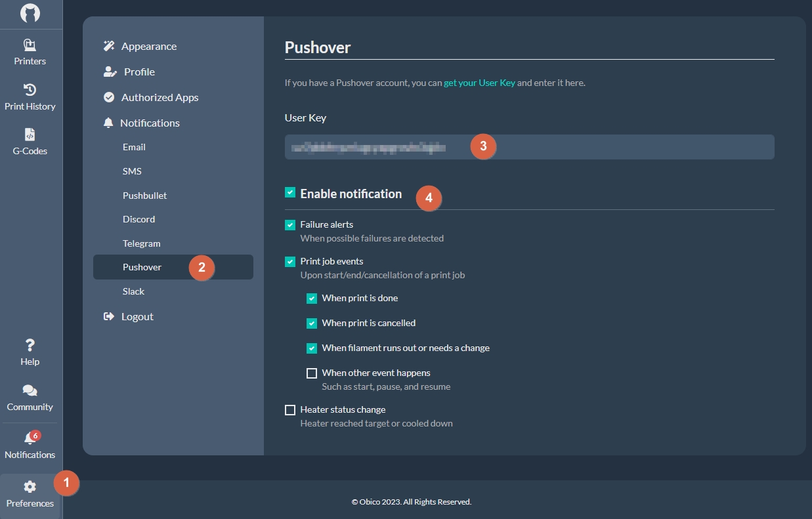This screenshot has width=812, height=519.
Task: Click the settings Notifications bell icon
Action: (108, 123)
